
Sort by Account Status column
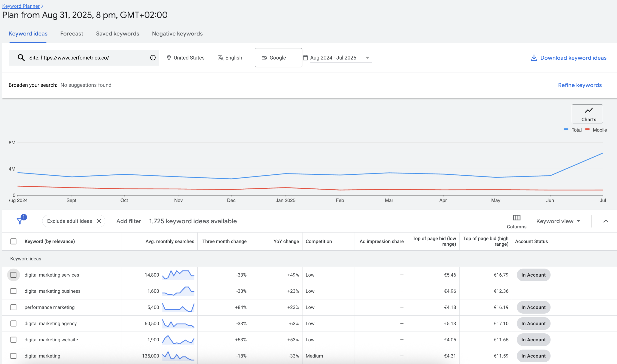pos(531,241)
